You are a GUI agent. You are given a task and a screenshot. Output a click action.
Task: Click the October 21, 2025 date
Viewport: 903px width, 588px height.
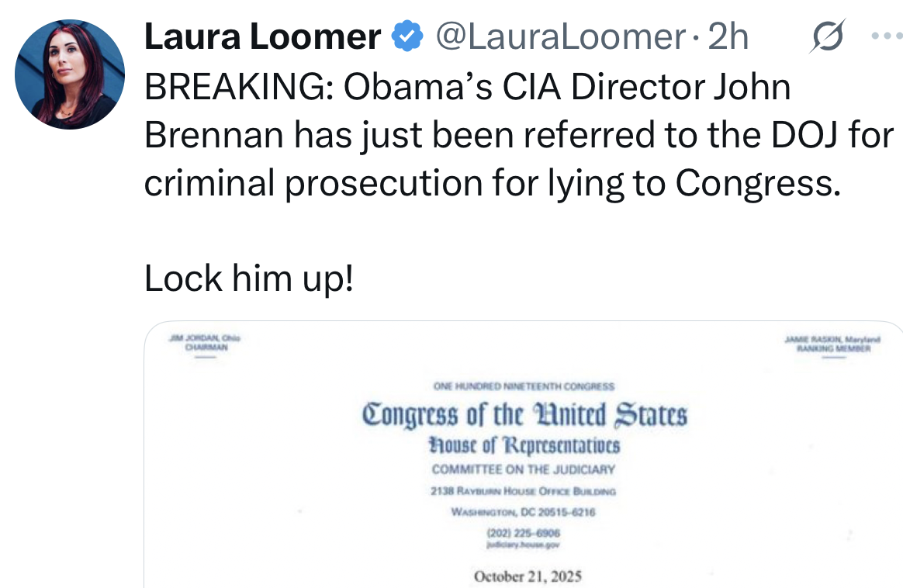click(528, 576)
